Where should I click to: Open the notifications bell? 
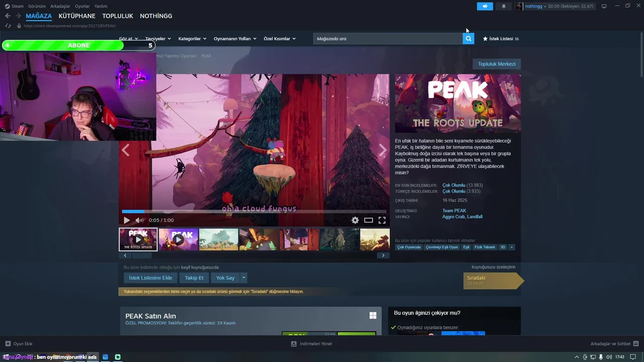[504, 6]
